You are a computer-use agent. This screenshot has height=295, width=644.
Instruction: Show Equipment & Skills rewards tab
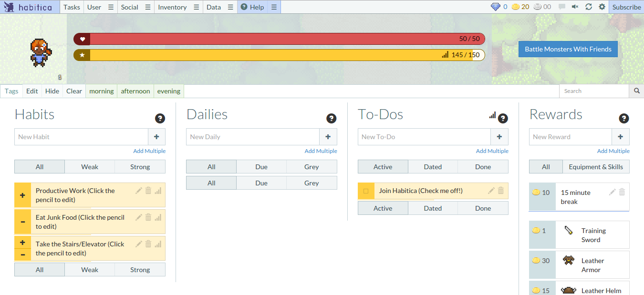596,167
